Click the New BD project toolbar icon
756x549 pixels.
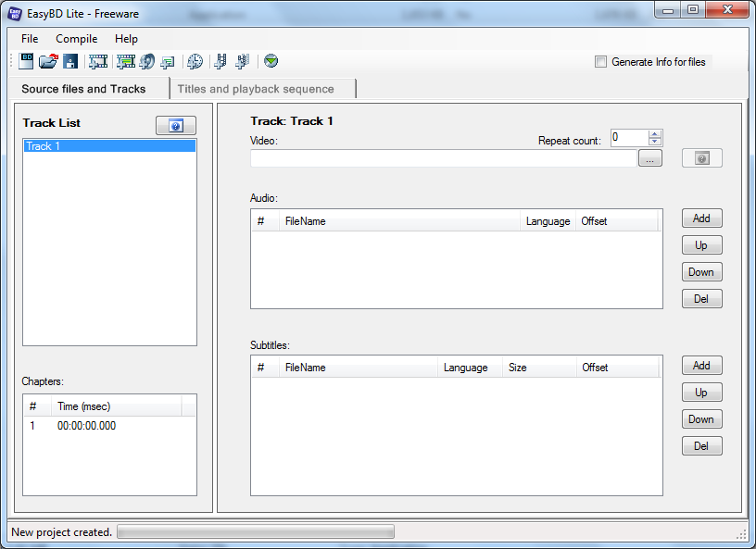pyautogui.click(x=26, y=61)
